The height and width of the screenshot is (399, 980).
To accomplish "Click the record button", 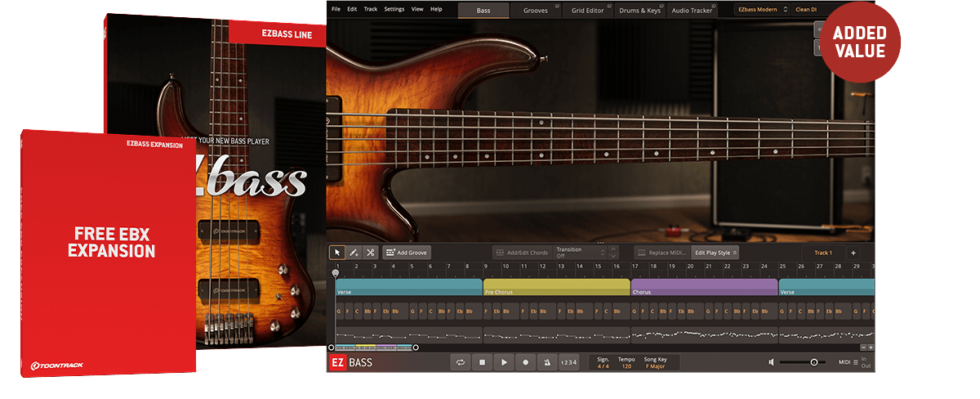I will click(x=525, y=362).
